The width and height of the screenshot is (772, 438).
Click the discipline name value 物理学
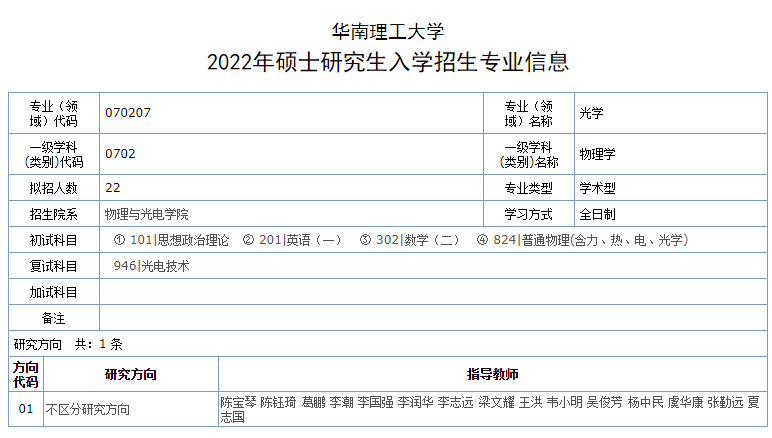coord(597,154)
